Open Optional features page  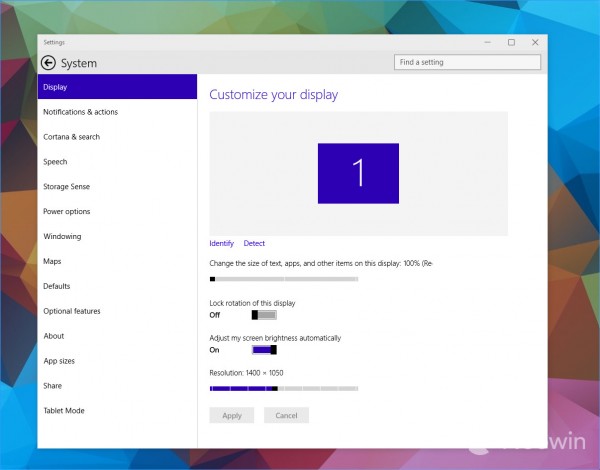click(x=71, y=311)
